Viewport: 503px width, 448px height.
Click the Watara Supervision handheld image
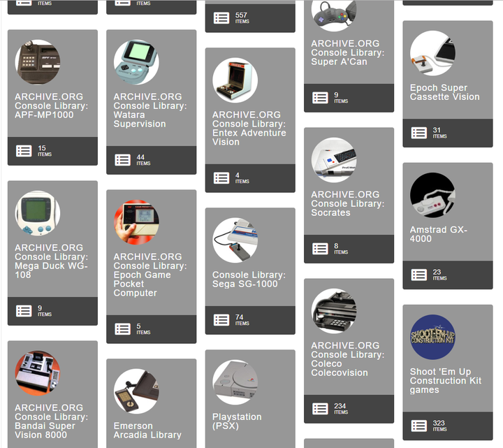pos(136,62)
